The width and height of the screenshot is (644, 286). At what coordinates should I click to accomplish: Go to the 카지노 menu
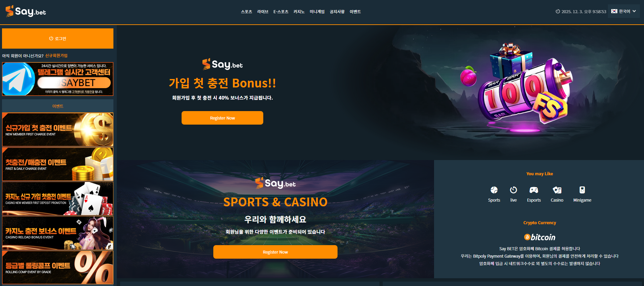click(299, 11)
